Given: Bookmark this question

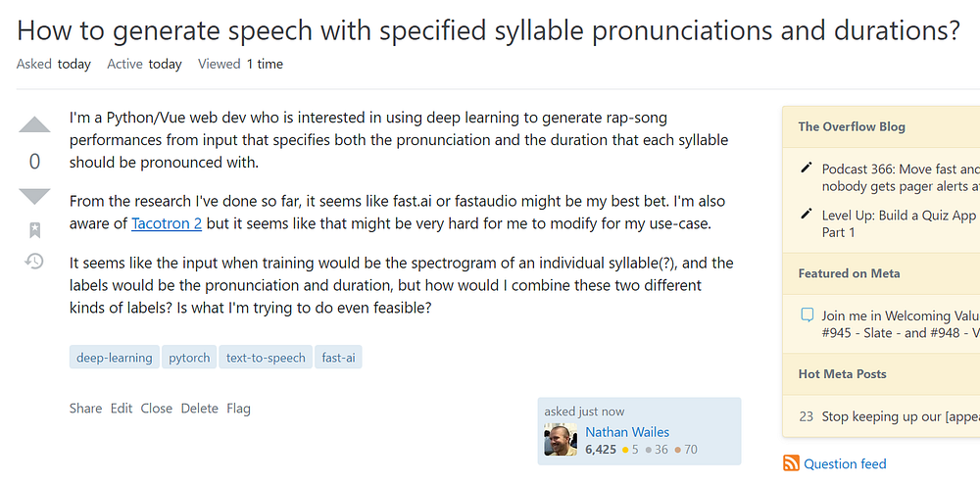Looking at the screenshot, I should point(34,230).
